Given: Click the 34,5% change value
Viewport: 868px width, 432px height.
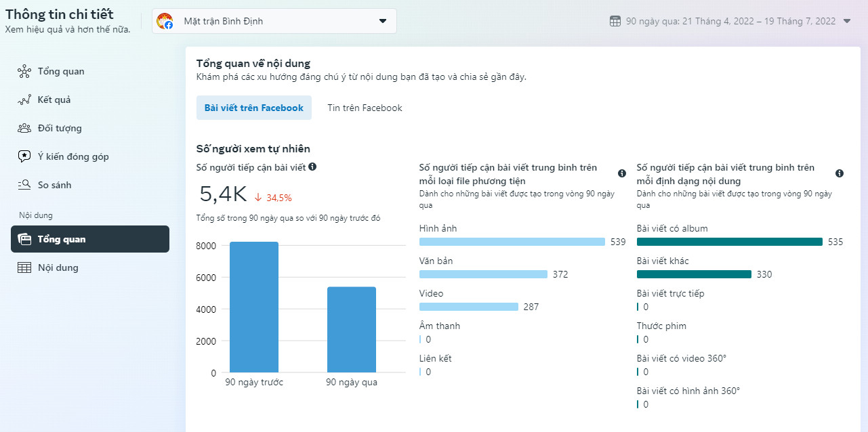Looking at the screenshot, I should coord(279,198).
